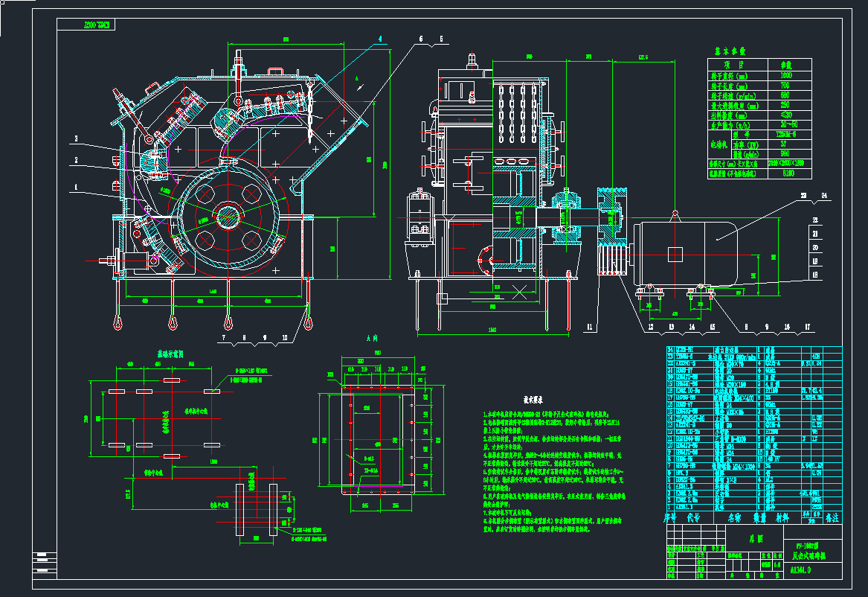Screen dimensions: 868x597
Task: Click the rotor diameter value 1000 in table
Action: click(x=785, y=75)
